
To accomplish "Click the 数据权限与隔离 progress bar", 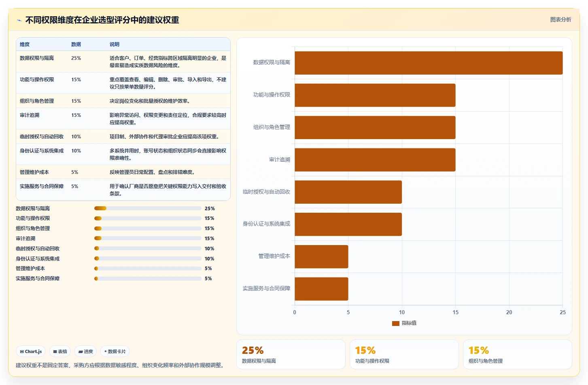I will point(148,208).
